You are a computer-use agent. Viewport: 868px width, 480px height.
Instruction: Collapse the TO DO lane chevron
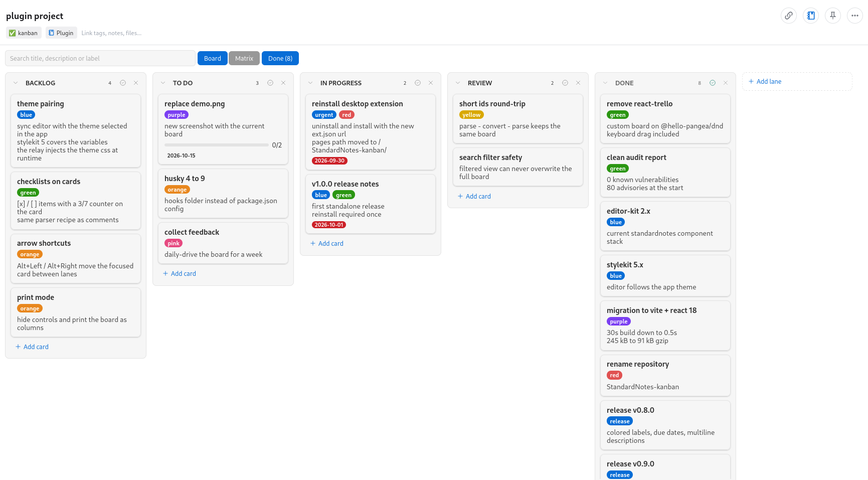tap(163, 83)
